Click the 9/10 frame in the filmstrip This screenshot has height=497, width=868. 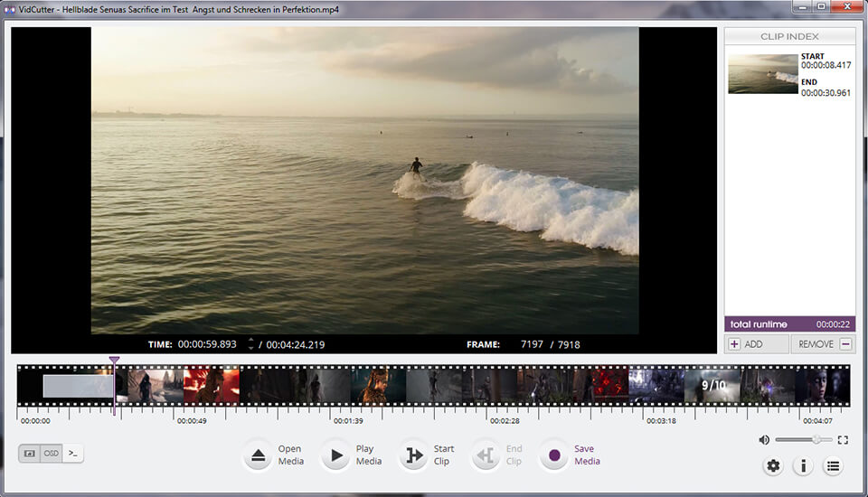[713, 386]
